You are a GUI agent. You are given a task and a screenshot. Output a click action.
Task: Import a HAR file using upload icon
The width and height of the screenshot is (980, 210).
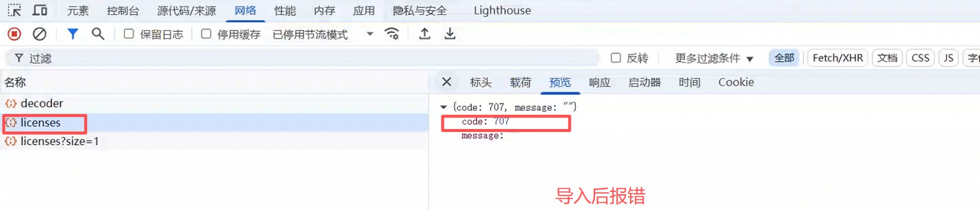point(424,34)
